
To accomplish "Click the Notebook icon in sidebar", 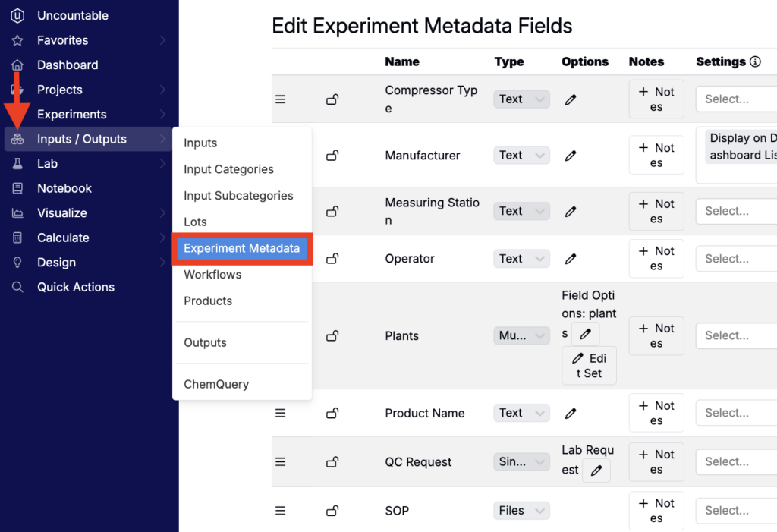I will click(17, 188).
